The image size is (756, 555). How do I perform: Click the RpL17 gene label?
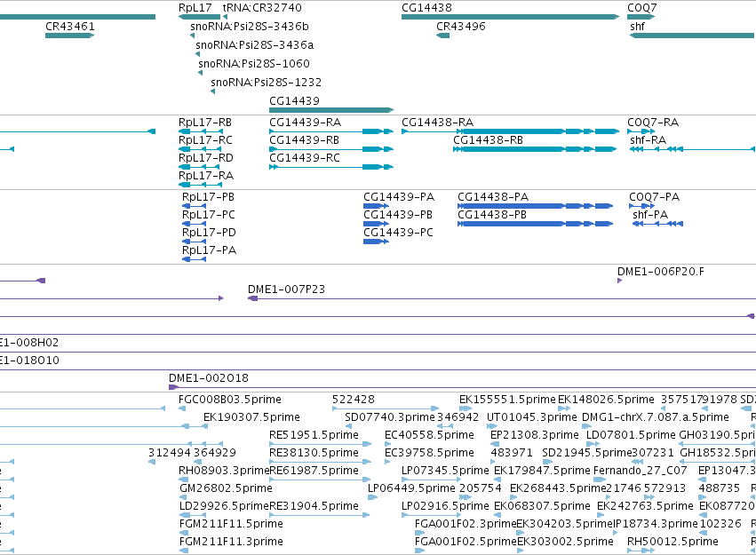pos(195,8)
